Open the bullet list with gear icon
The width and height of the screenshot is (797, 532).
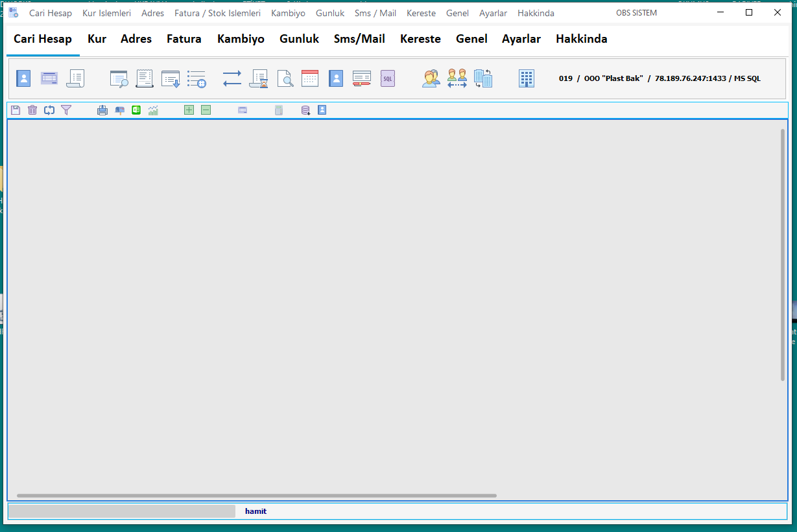coord(196,78)
